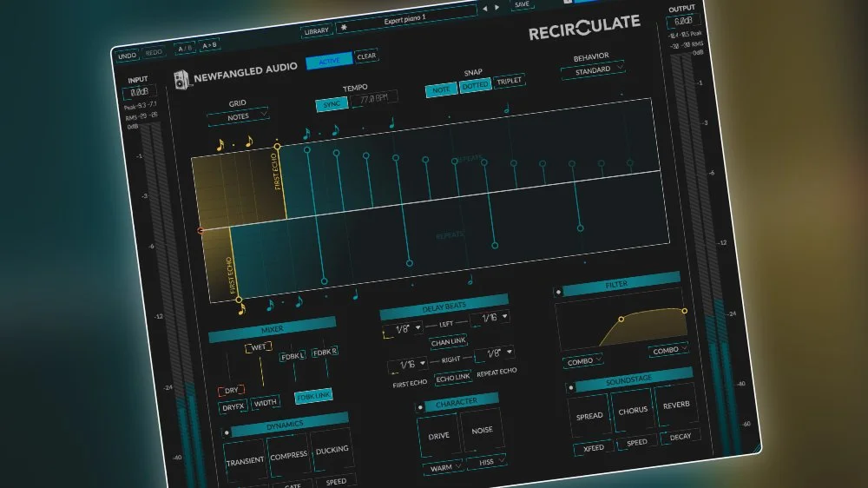Clear the echoes with Clear button
868x488 pixels.
(x=366, y=56)
